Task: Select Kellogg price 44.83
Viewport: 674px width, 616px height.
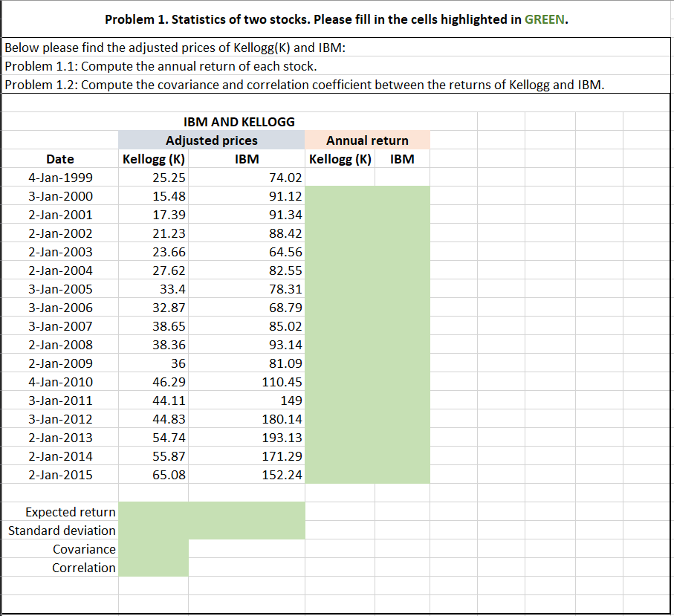Action: (154, 418)
